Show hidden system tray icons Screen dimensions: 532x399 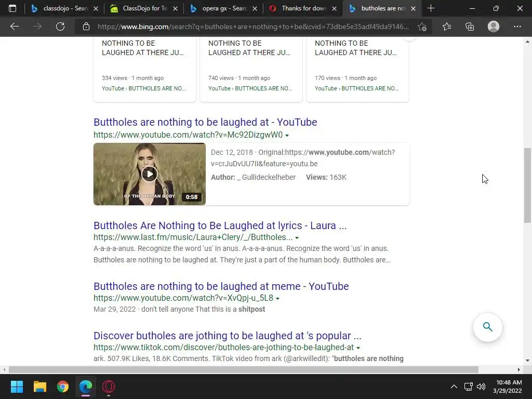(x=454, y=387)
